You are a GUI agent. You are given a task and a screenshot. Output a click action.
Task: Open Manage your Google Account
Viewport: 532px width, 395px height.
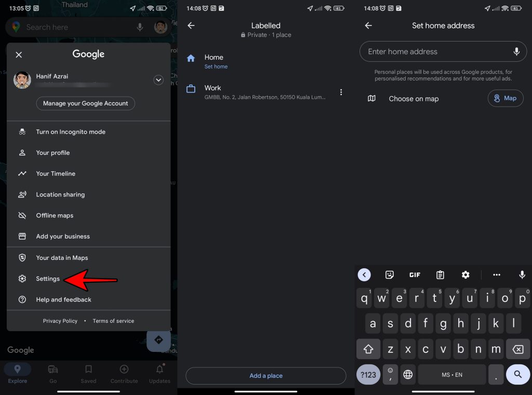click(86, 103)
